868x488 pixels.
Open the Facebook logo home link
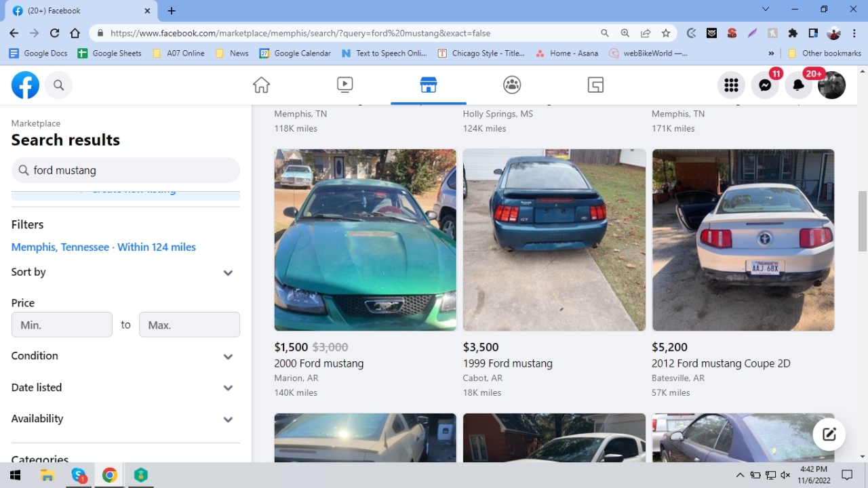point(25,85)
